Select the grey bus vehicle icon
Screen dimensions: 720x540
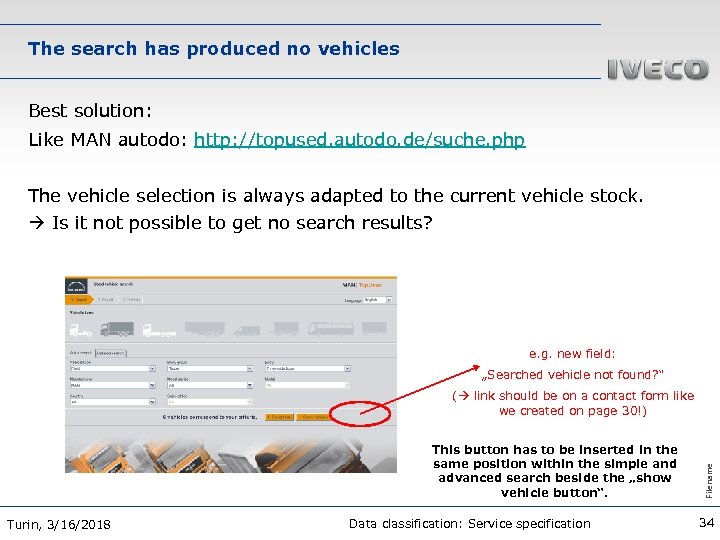[331, 329]
